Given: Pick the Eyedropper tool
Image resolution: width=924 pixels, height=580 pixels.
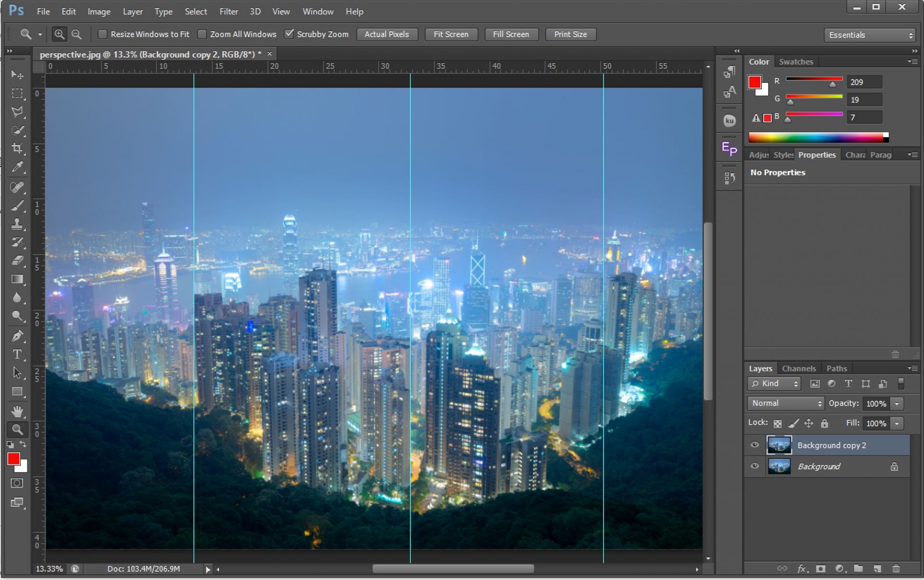Looking at the screenshot, I should click(x=18, y=167).
